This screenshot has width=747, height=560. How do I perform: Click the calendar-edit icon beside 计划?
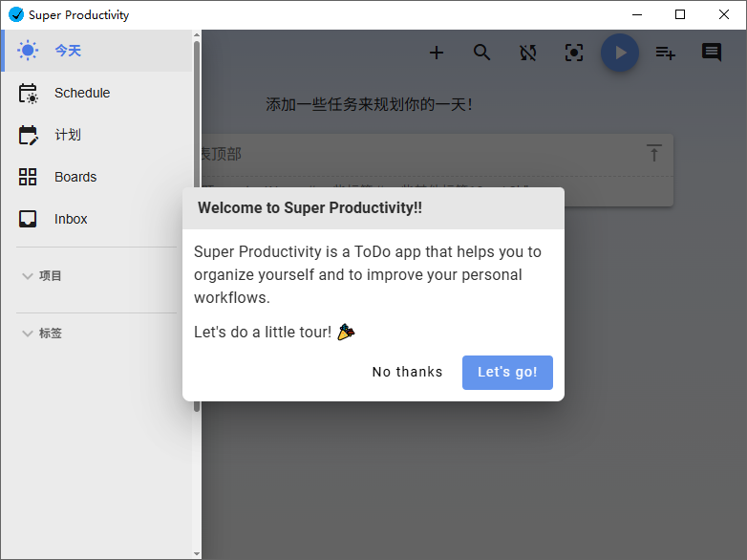(28, 135)
